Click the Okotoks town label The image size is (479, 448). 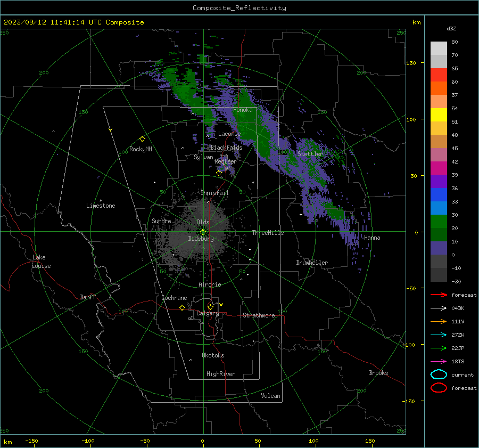click(213, 355)
